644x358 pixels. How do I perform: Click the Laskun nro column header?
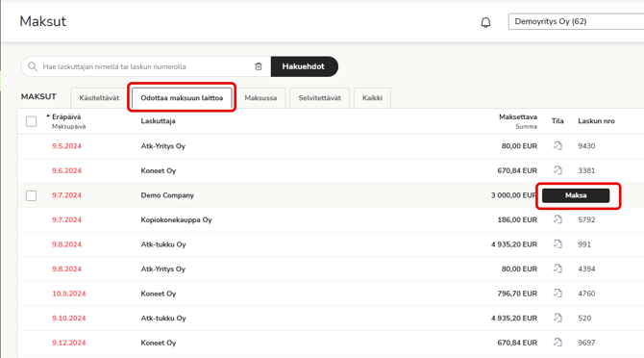click(596, 121)
